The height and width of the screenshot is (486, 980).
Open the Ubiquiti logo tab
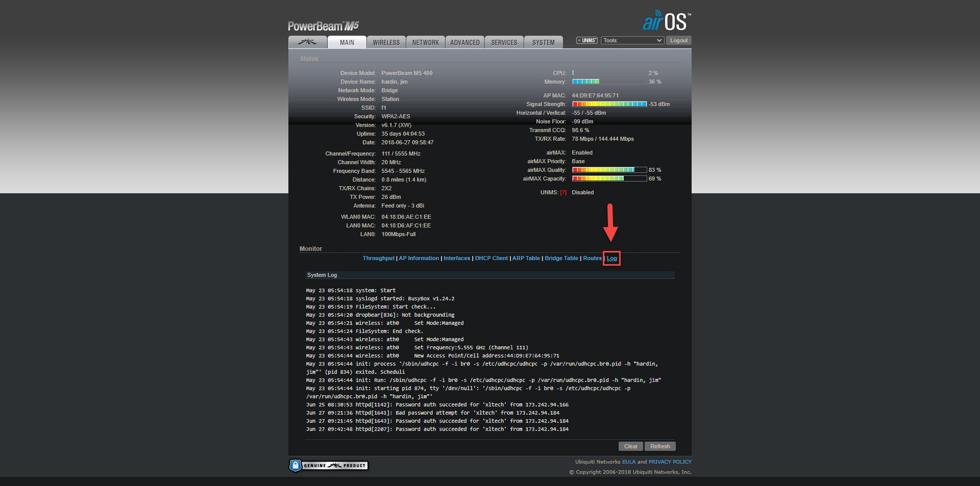coord(307,42)
